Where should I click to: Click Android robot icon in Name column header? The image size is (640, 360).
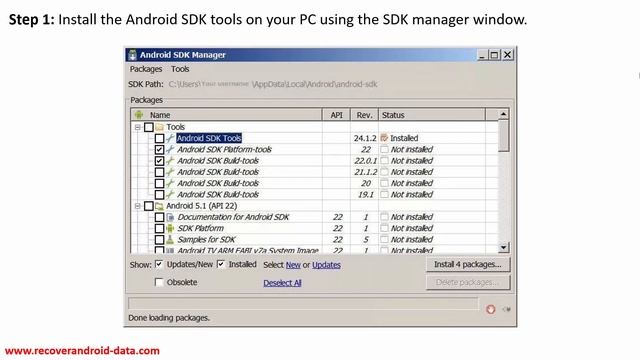click(x=139, y=115)
